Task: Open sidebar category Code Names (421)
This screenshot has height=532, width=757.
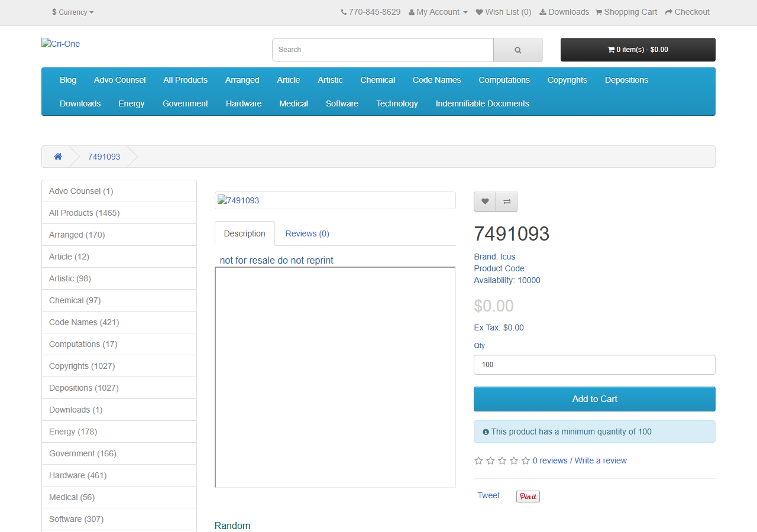Action: coord(119,322)
